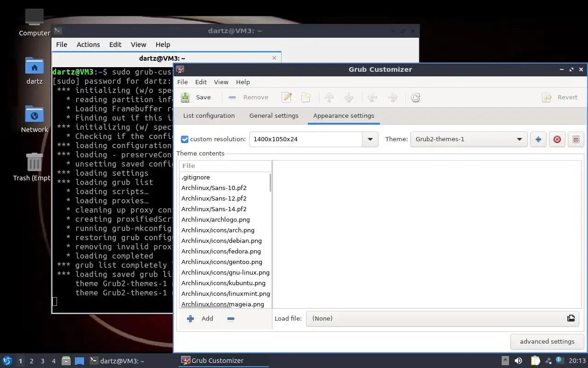Click the advanced settings button

click(547, 341)
